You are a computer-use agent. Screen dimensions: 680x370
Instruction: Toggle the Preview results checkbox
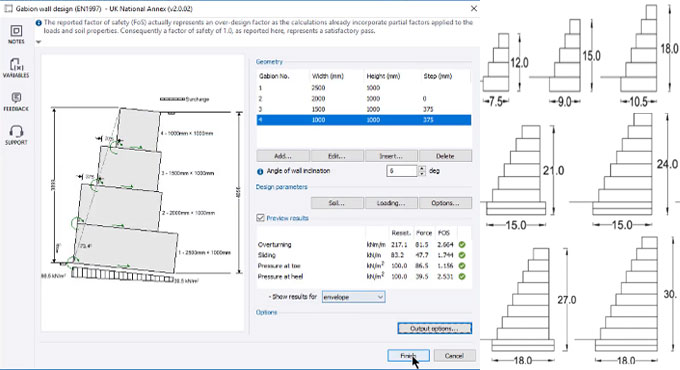tap(261, 218)
